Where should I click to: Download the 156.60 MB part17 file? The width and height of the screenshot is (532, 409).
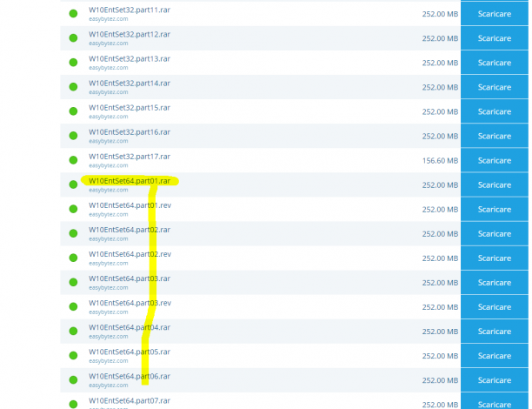pos(495,161)
